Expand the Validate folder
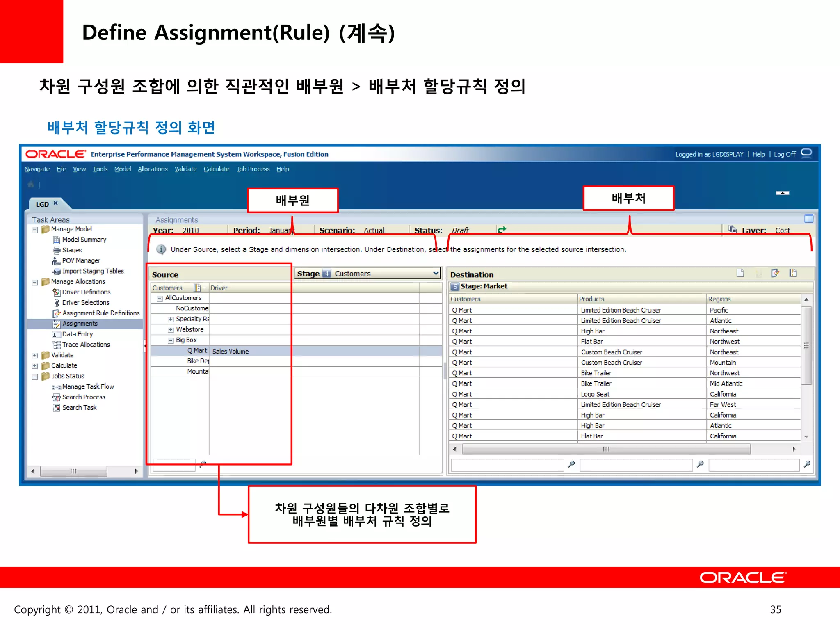This screenshot has height=630, width=840. point(35,356)
